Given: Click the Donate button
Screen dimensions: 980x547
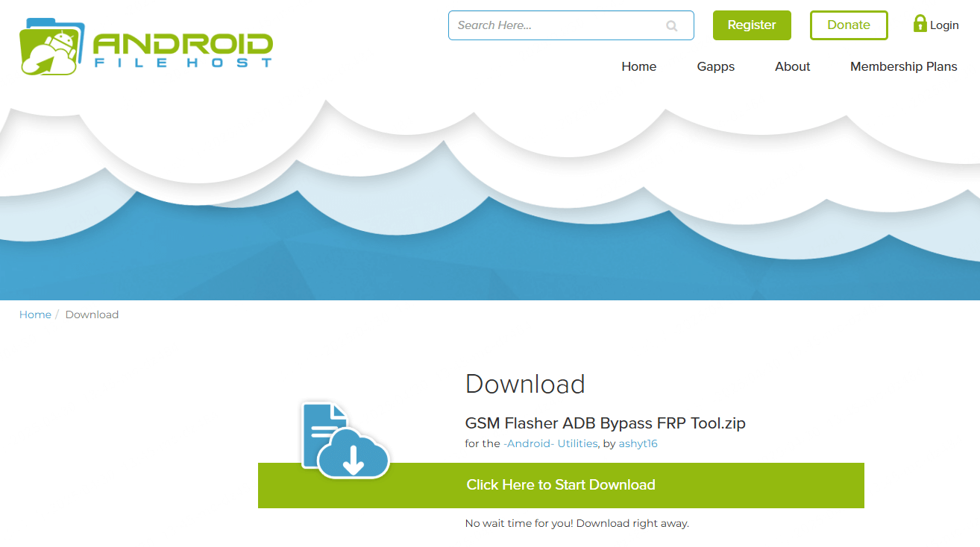Looking at the screenshot, I should [x=849, y=25].
